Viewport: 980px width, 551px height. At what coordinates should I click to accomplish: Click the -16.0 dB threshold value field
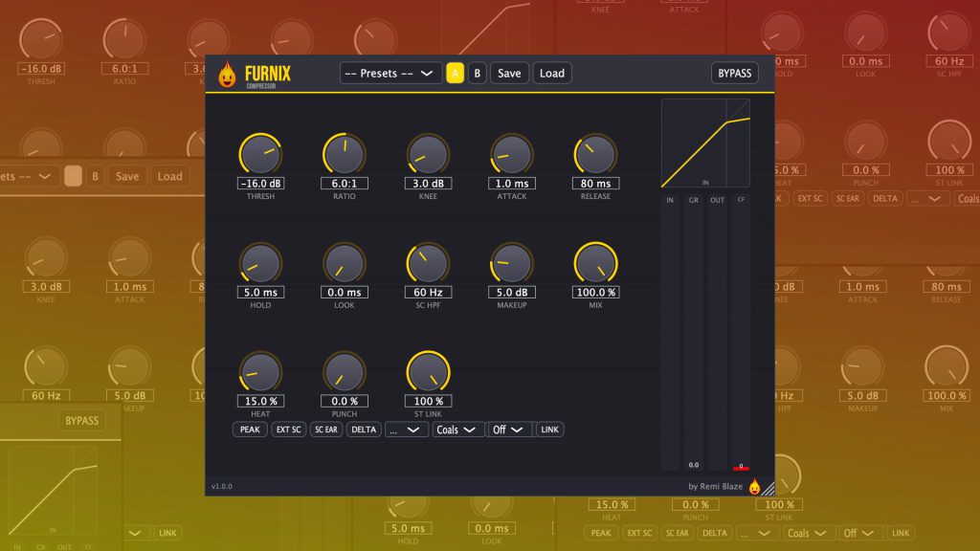[260, 184]
